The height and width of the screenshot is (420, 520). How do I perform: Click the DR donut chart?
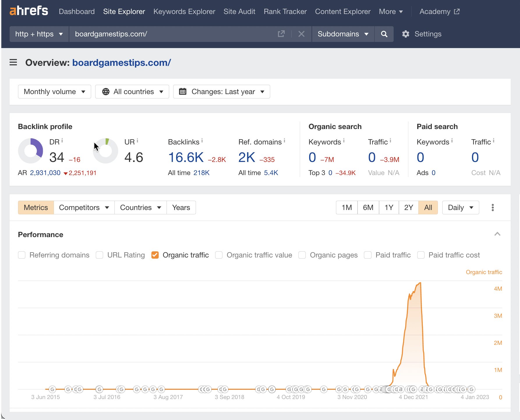(31, 151)
